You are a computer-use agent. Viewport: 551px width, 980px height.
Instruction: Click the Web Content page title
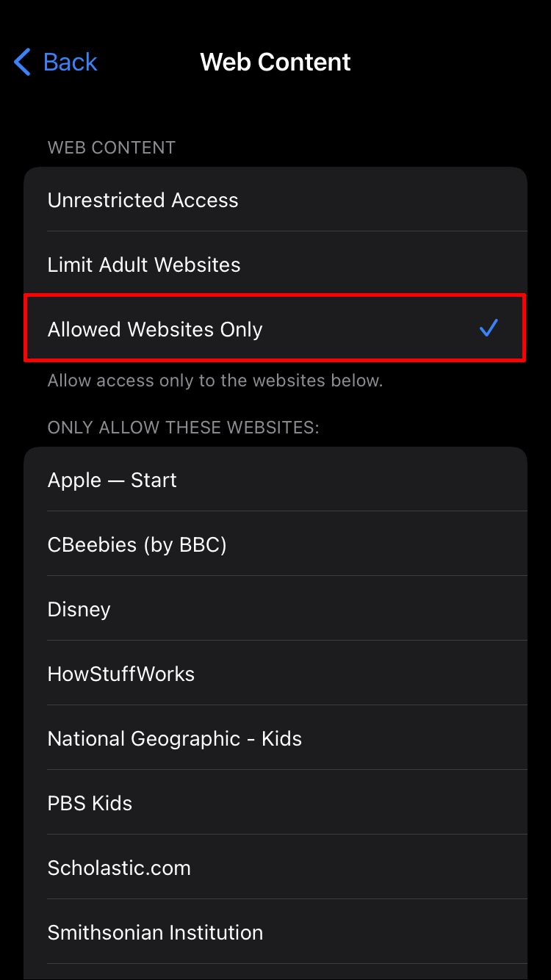click(x=275, y=62)
